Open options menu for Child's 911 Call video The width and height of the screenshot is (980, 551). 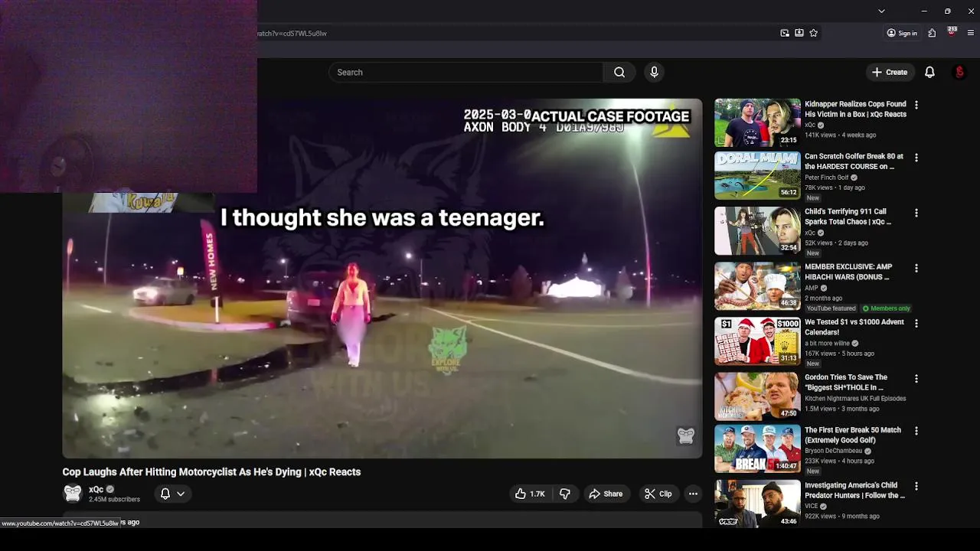[x=916, y=213]
